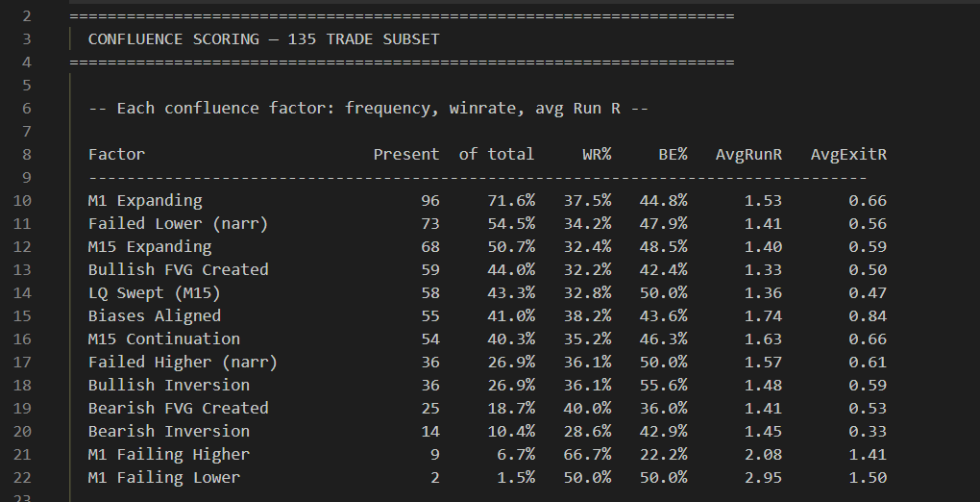Select the 'WR%' column header
Viewport: 980px width, 502px height.
click(x=597, y=155)
